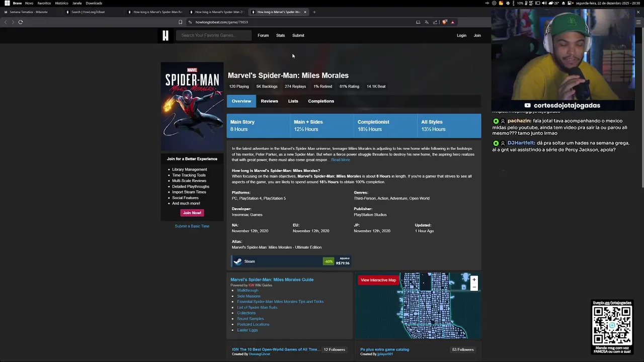Zoom out on the interactive map
This screenshot has width=644, height=362.
pos(474,287)
